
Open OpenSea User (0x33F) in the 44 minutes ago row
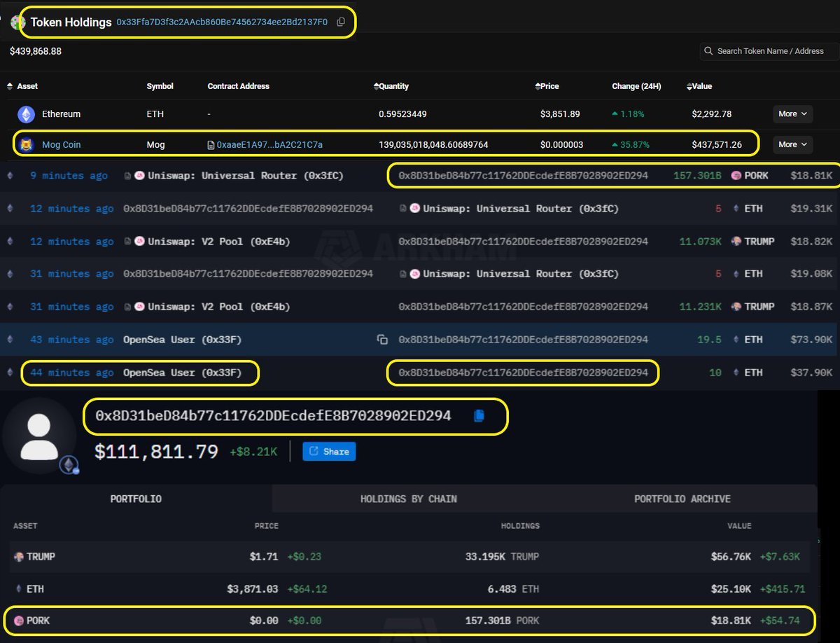tap(182, 373)
